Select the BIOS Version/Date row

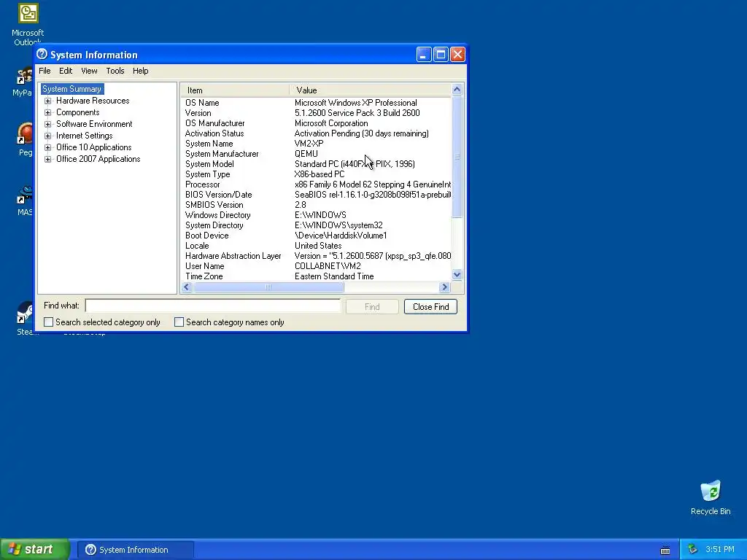pos(316,195)
